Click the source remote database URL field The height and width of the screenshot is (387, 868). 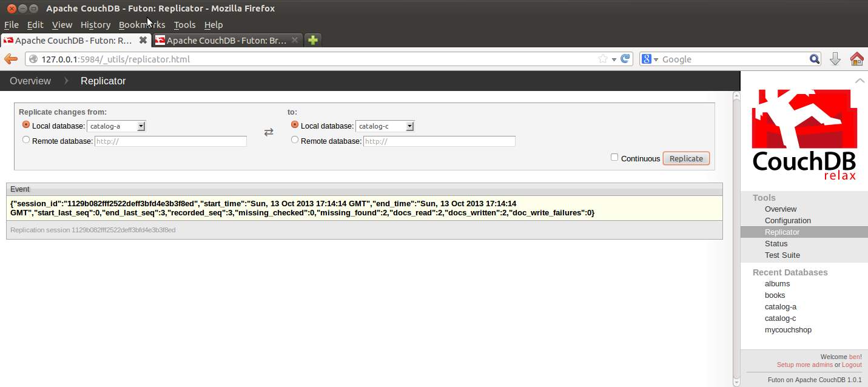(x=170, y=141)
